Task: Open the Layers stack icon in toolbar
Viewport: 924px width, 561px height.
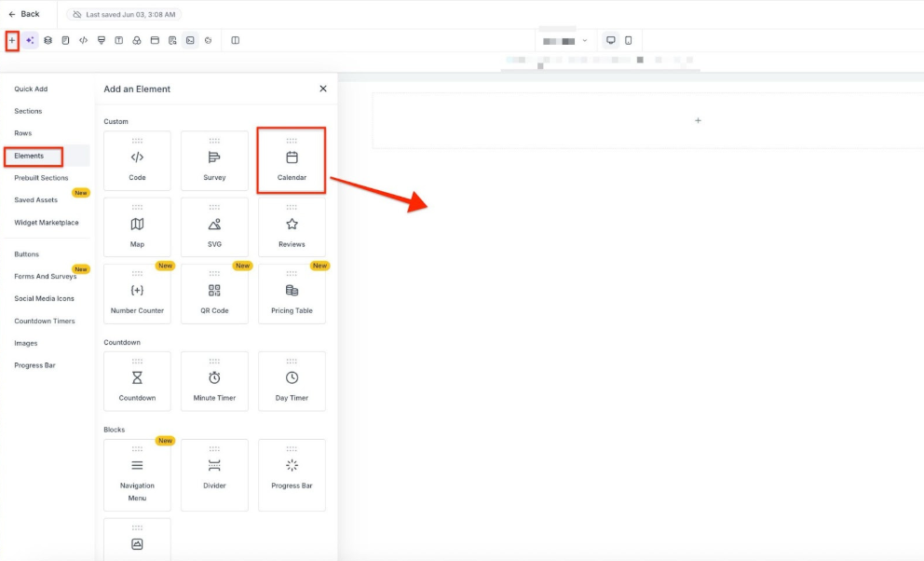Action: (x=48, y=40)
